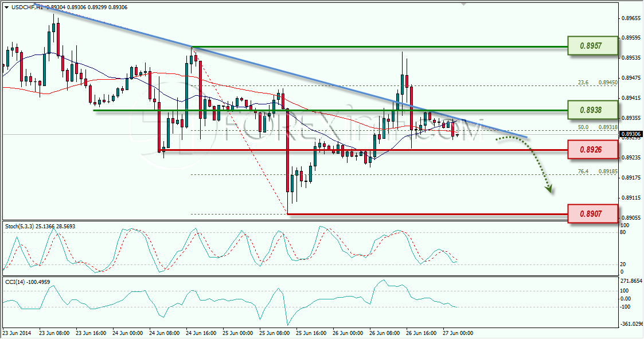Image resolution: width=644 pixels, height=339 pixels.
Task: Click the '27 Jun 00:00' time axis label
Action: 458,333
